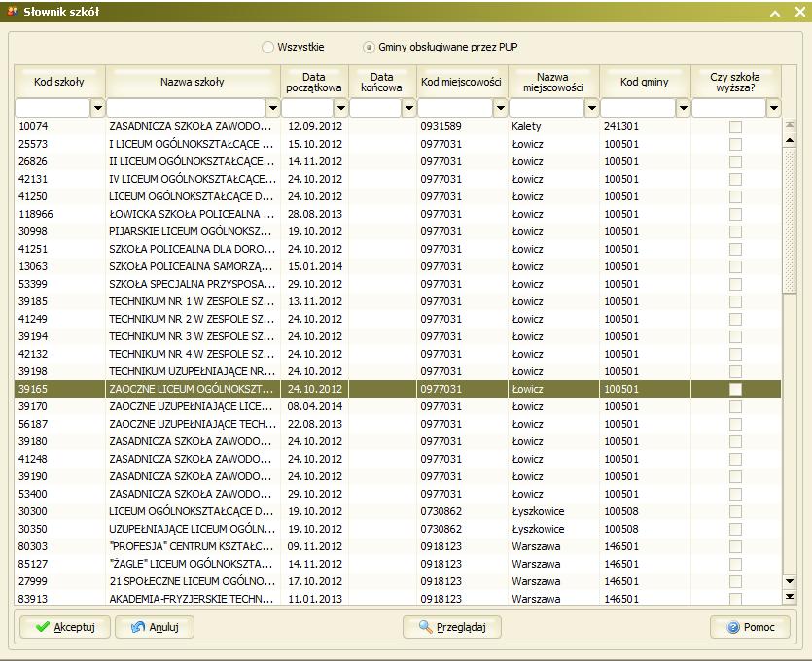Open help with the Pomoc button

[x=751, y=627]
